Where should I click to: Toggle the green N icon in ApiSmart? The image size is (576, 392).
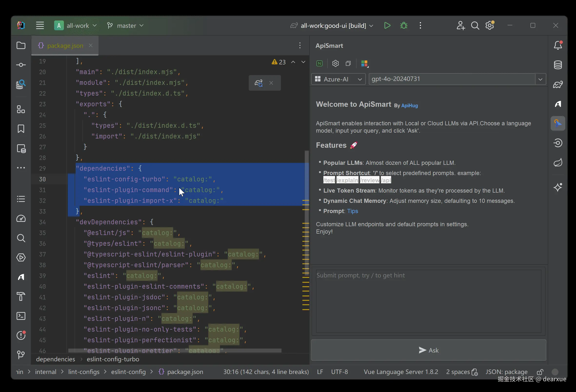319,63
